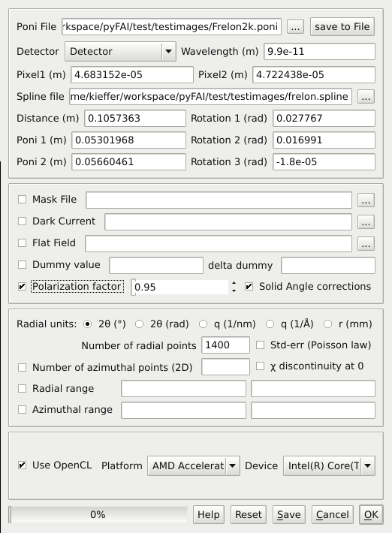
Task: Edit the Distance (m) field
Action: pos(135,119)
